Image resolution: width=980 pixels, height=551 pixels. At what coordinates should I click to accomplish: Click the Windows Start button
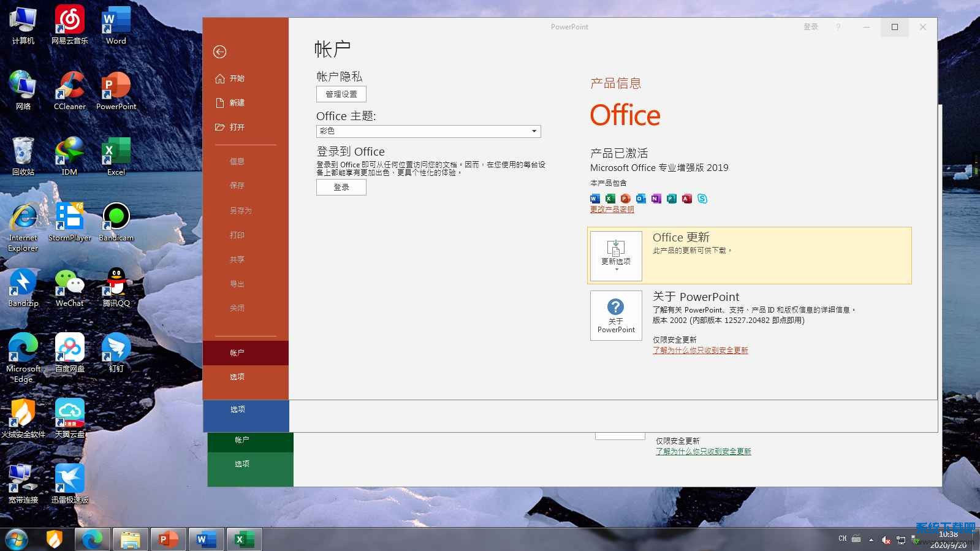coord(17,539)
